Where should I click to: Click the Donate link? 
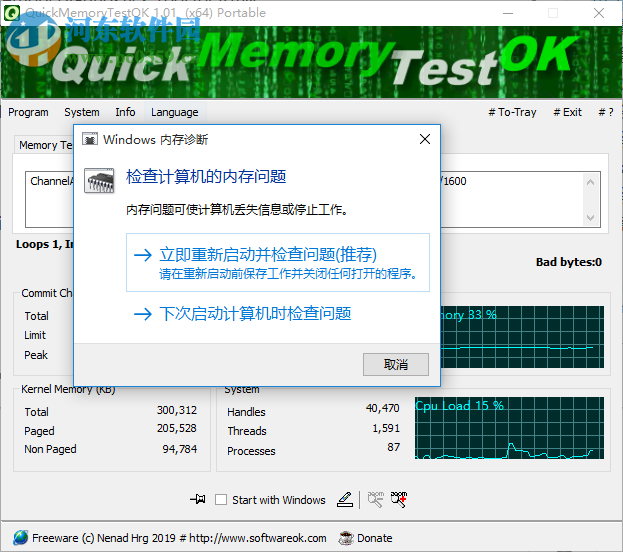374,538
